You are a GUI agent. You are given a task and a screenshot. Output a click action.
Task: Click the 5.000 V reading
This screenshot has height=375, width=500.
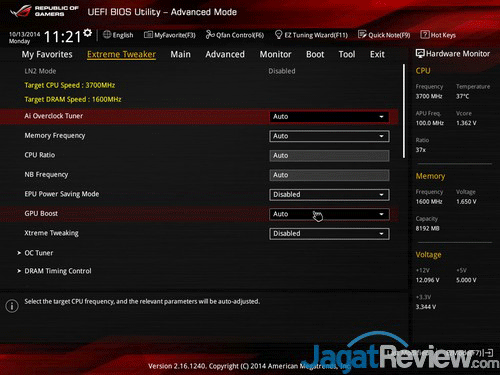pyautogui.click(x=466, y=280)
